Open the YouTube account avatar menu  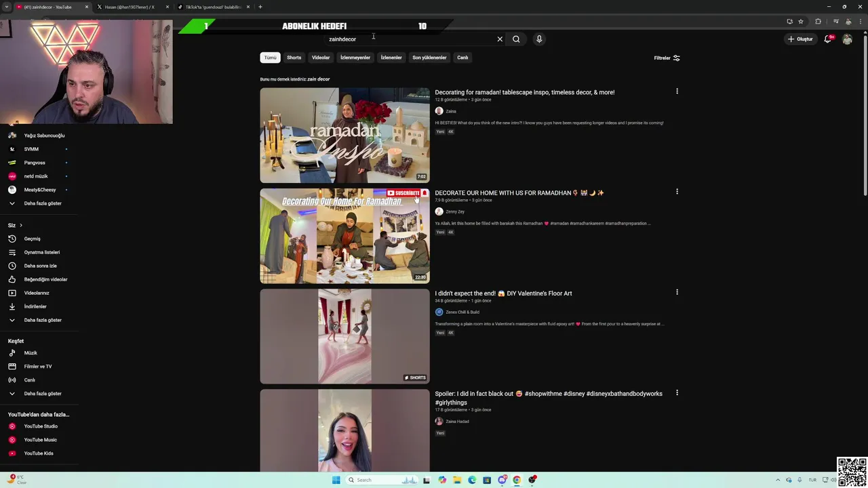[x=847, y=39]
